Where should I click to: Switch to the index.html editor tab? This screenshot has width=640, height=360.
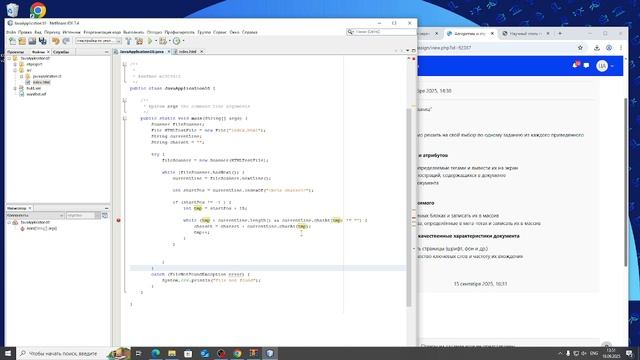(x=187, y=52)
